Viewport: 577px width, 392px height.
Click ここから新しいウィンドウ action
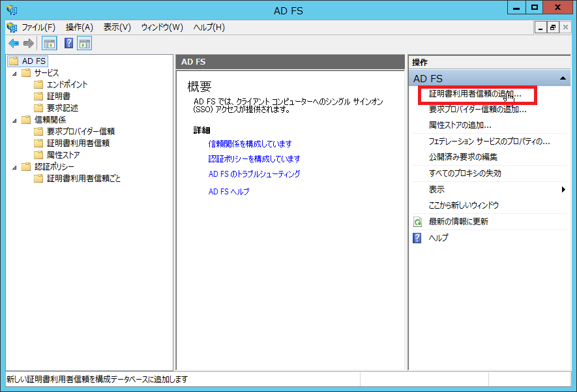[464, 205]
